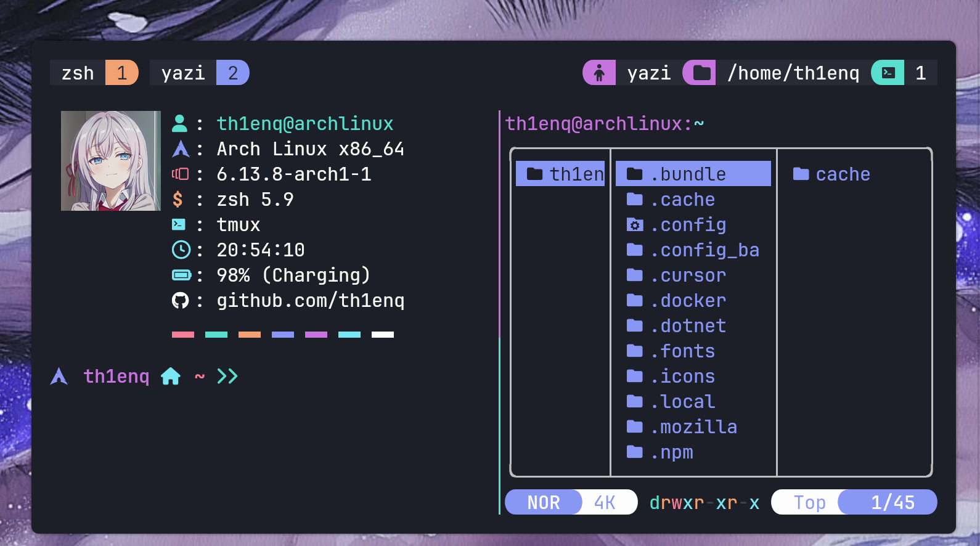Open the cache folder in the preview pane
The width and height of the screenshot is (980, 546).
click(842, 174)
